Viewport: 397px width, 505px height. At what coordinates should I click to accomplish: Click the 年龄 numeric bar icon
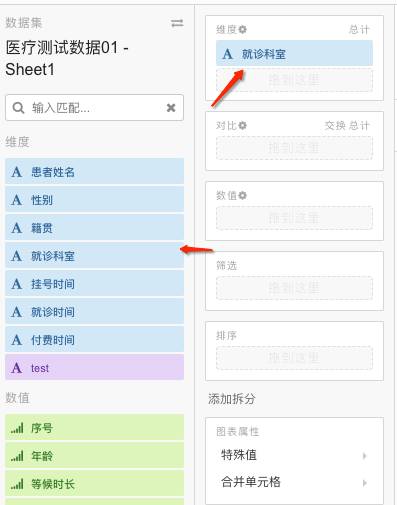pyautogui.click(x=17, y=456)
